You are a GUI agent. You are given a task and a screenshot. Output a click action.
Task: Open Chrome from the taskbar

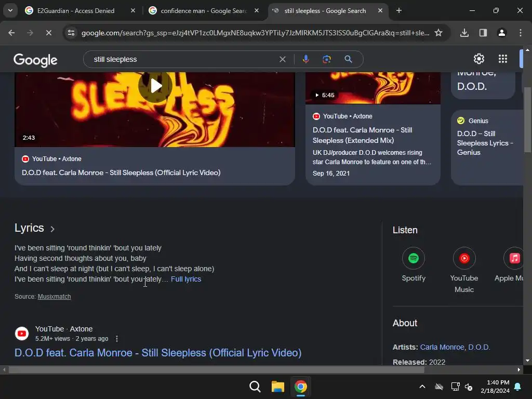[301, 387]
